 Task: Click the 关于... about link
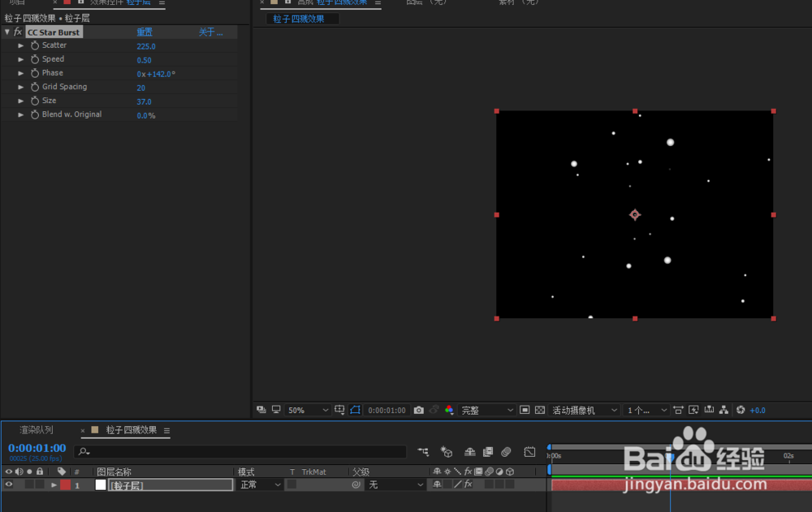point(211,32)
